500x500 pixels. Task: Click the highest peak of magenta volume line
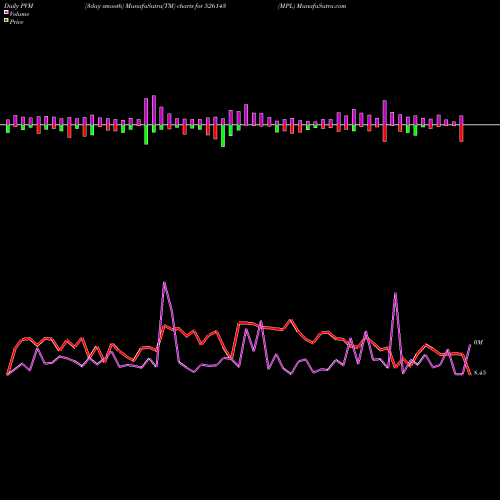164,283
